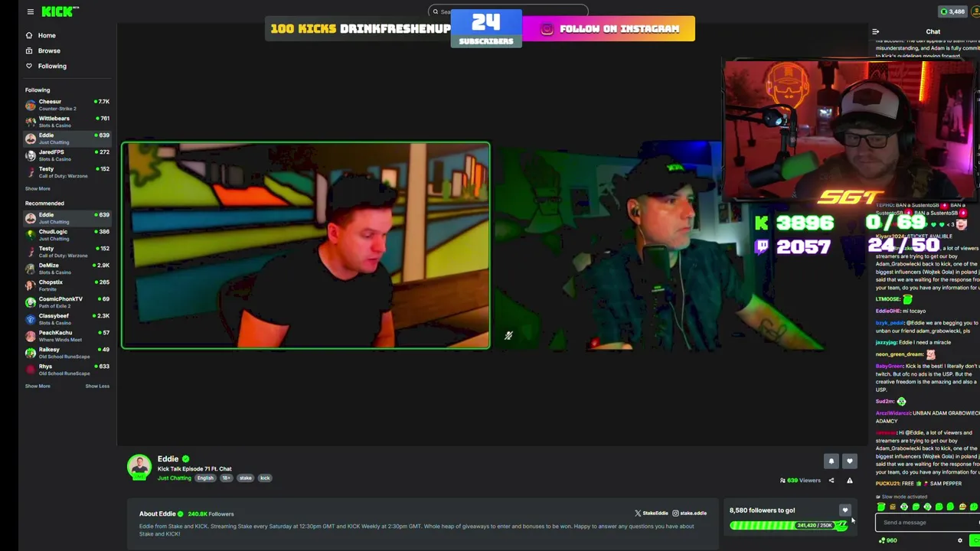Screen dimensions: 980x551
Task: Show More channels under Following
Action: click(38, 188)
